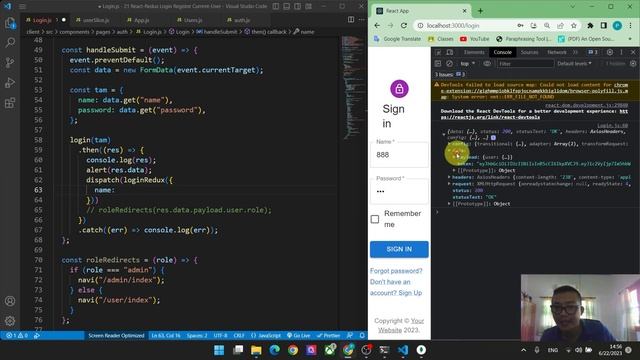The width and height of the screenshot is (640, 360).
Task: Expand the last [[Prototype]]: Object row
Action: coord(449,204)
